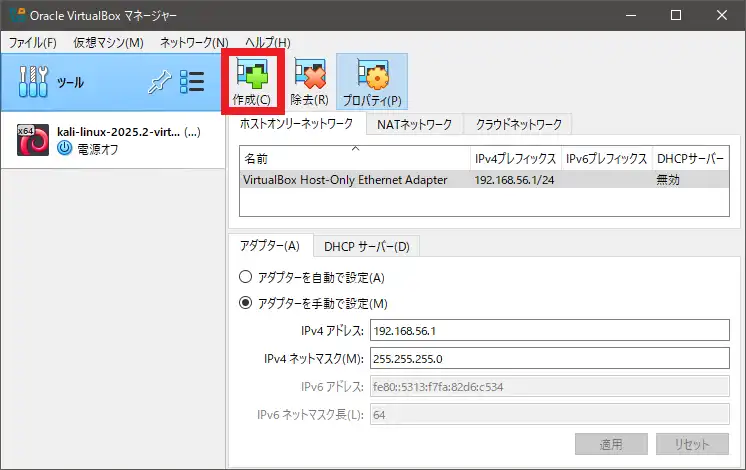
Task: Switch to ホストオンリーネットワーク tab
Action: click(296, 124)
